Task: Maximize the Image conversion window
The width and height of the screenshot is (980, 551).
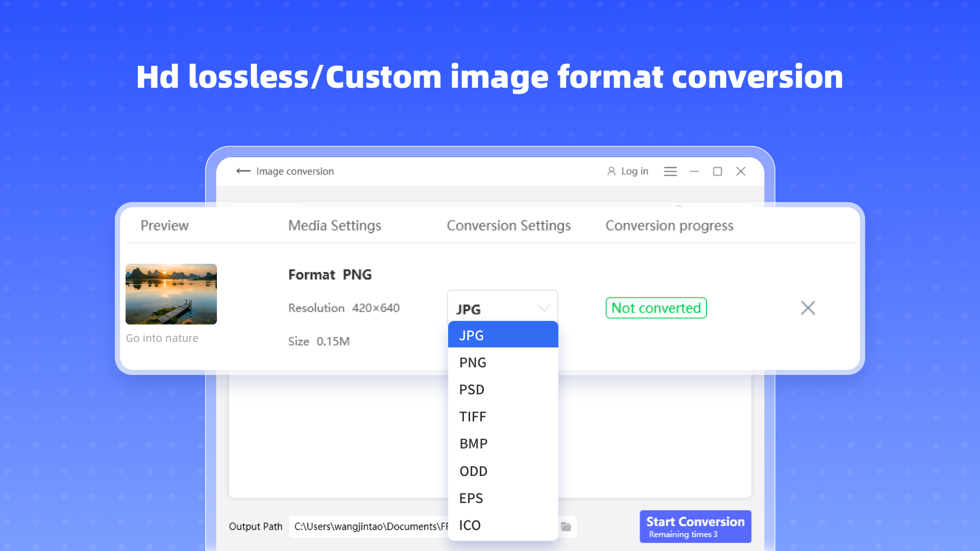Action: click(x=717, y=171)
